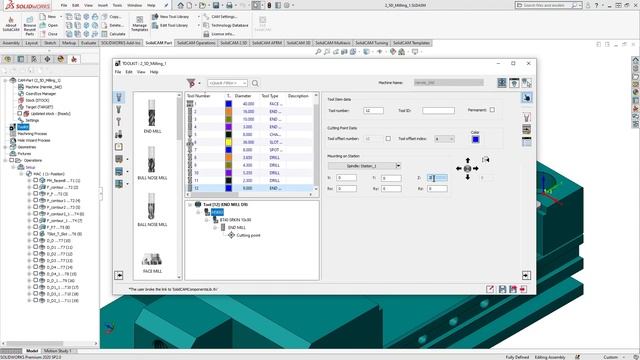The height and width of the screenshot is (360, 640).
Task: Open ToolKit View menu
Action: coord(141,72)
